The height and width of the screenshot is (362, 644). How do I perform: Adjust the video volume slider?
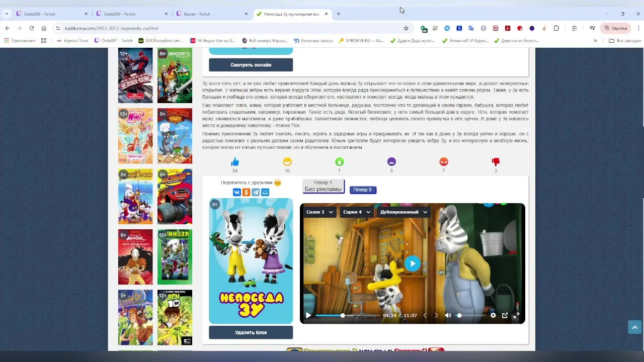[x=471, y=316]
